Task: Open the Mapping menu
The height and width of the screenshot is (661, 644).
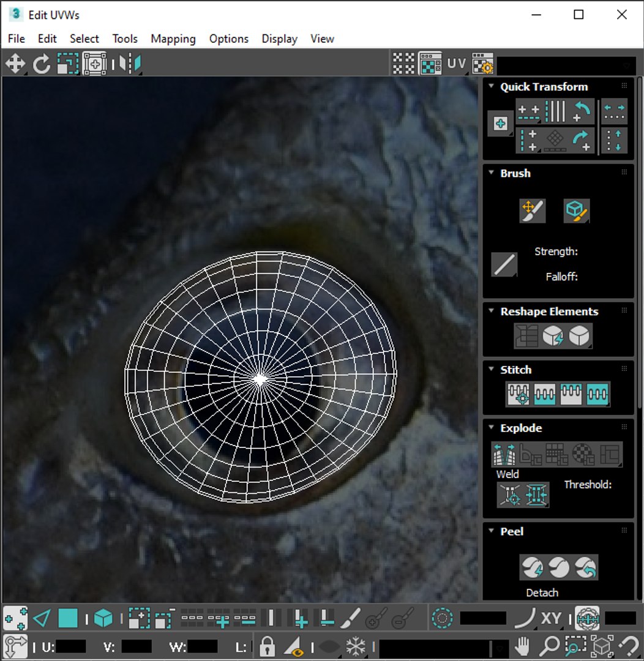Action: pyautogui.click(x=173, y=39)
